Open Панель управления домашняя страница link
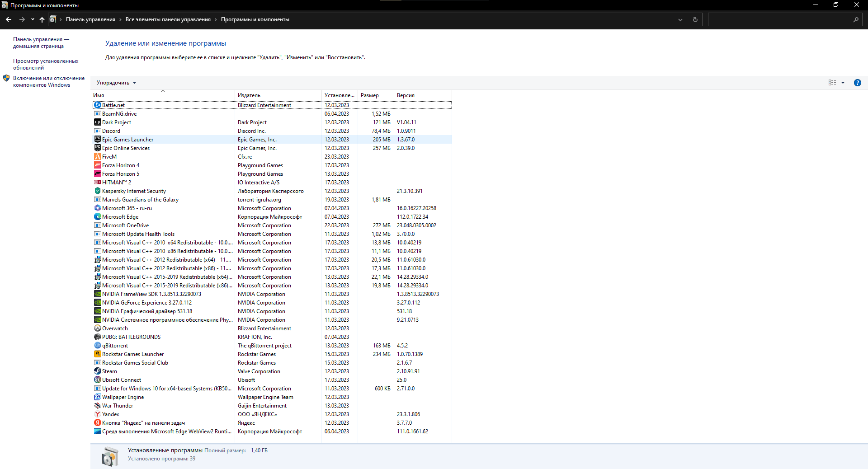This screenshot has height=469, width=868. coord(41,42)
